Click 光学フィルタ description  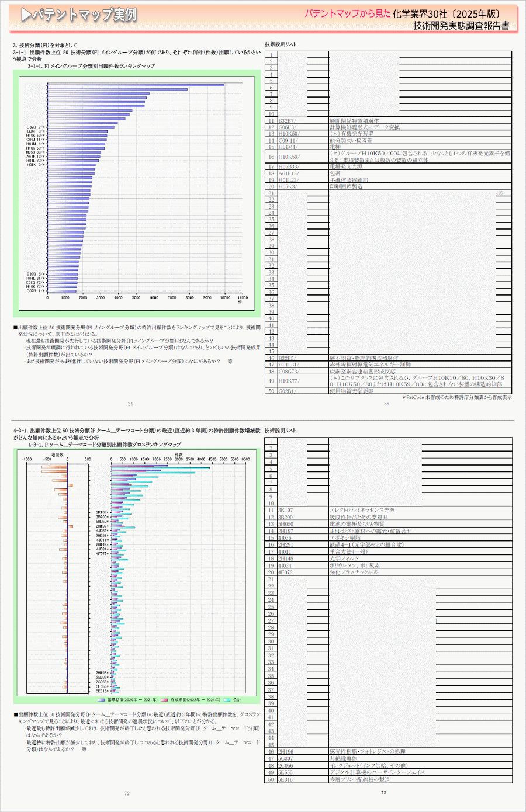(x=345, y=558)
